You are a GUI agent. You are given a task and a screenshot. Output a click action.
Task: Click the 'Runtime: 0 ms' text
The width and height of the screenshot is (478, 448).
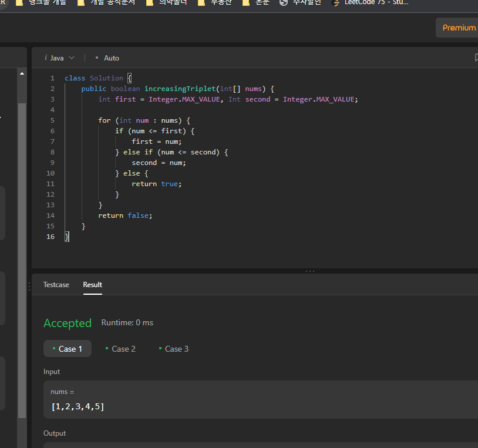[127, 322]
